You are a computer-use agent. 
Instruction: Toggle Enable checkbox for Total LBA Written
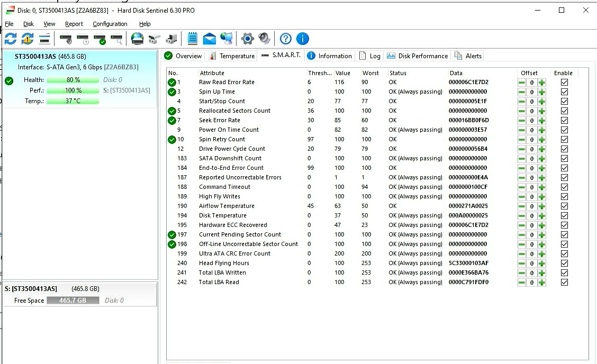[x=564, y=272]
